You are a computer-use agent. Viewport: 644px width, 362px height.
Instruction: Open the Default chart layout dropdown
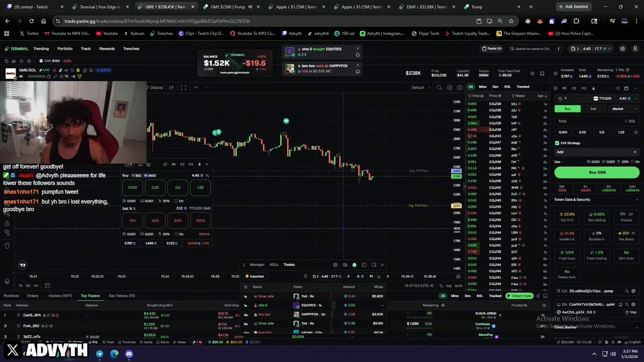420,87
